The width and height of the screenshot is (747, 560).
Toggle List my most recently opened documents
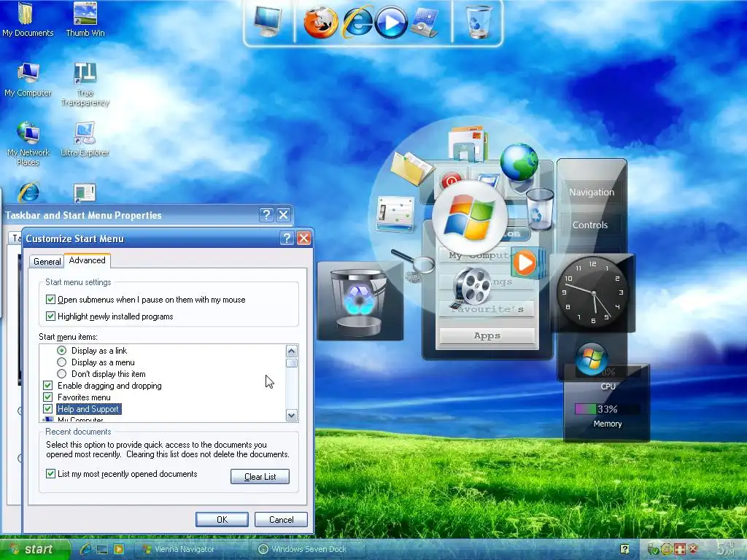50,473
